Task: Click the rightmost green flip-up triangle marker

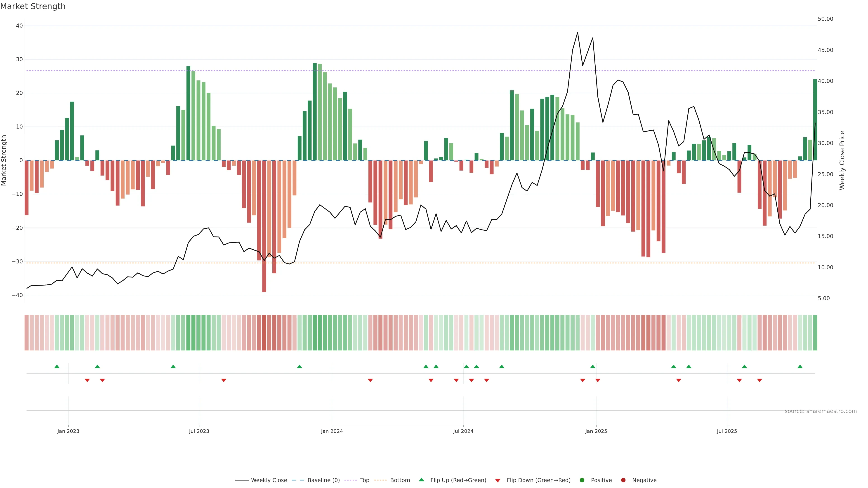Action: tap(800, 366)
